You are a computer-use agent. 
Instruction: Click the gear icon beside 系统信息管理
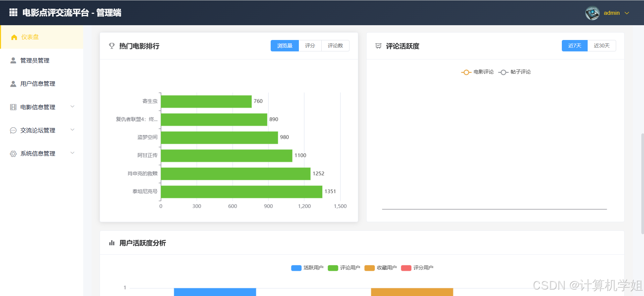pos(13,154)
